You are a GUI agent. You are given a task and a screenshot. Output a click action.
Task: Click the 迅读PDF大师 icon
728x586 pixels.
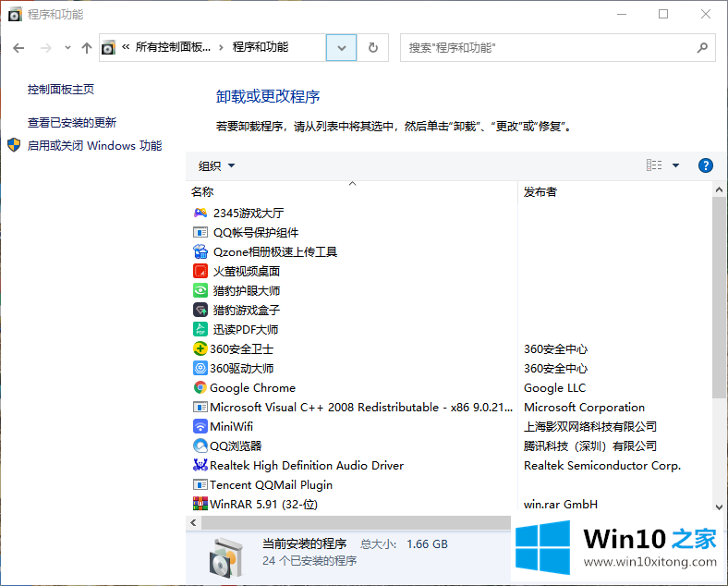pos(200,329)
